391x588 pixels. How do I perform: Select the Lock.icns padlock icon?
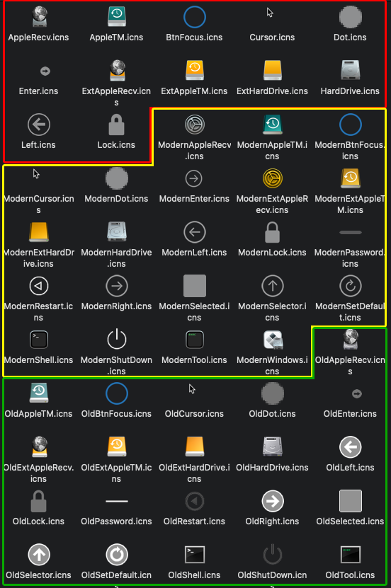(117, 125)
